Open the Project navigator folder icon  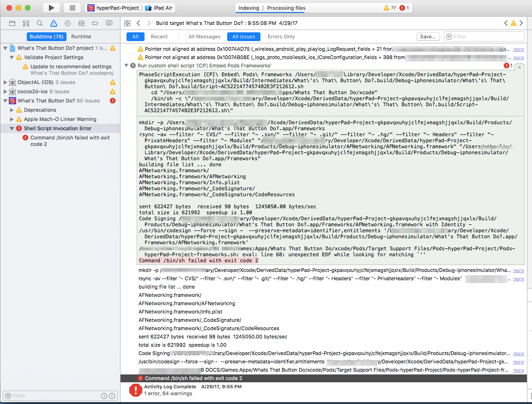click(x=12, y=23)
